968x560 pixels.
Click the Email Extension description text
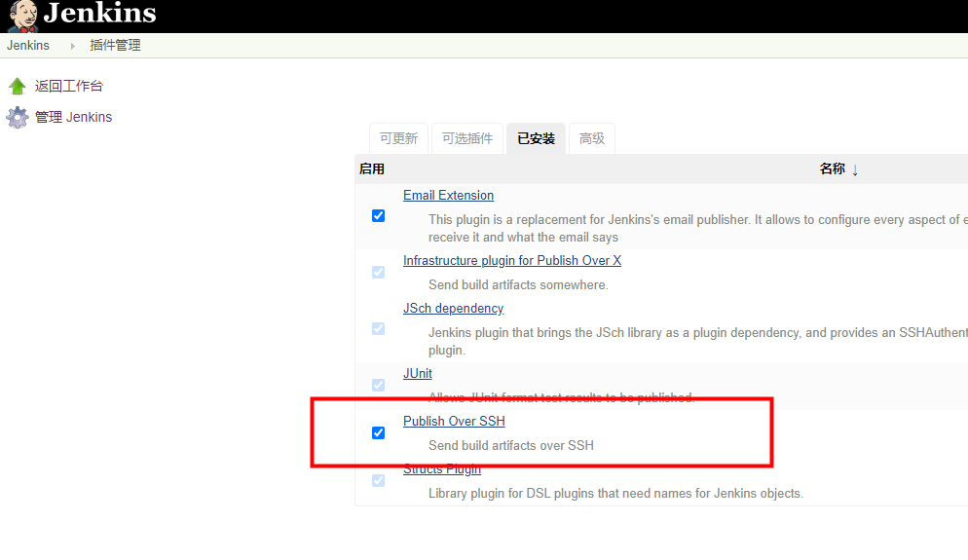[697, 229]
